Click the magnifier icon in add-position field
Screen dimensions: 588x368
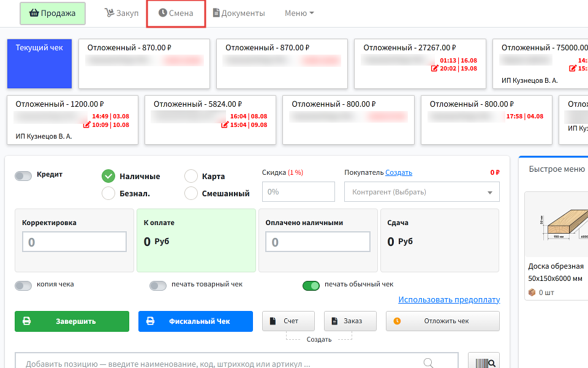point(428,362)
